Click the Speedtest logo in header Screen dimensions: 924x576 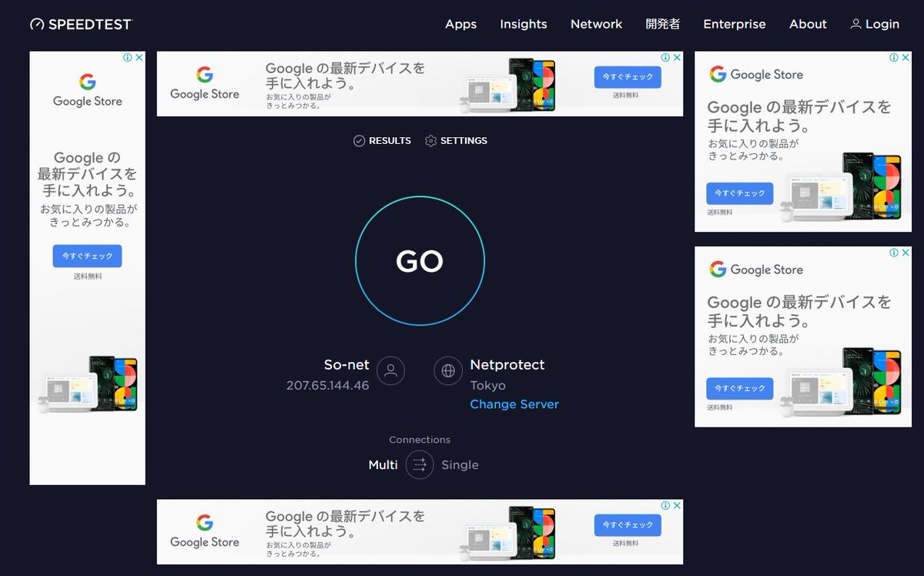[x=81, y=24]
